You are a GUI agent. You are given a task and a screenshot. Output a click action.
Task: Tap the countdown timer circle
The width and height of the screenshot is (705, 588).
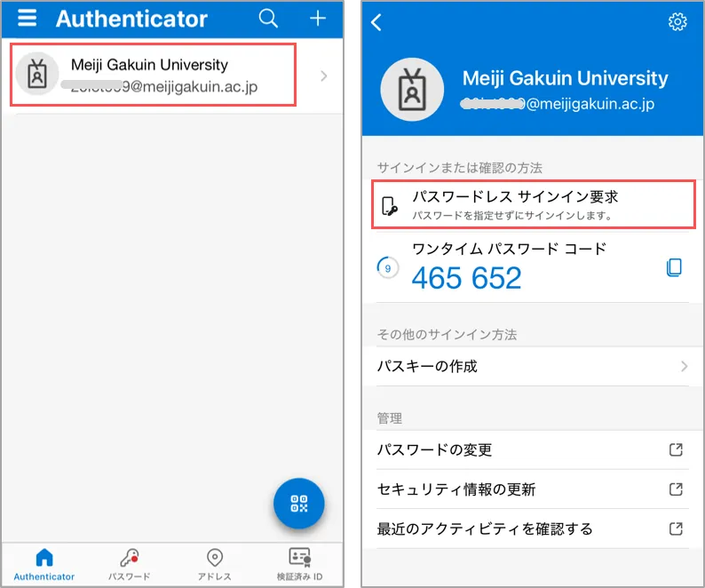pyautogui.click(x=387, y=267)
